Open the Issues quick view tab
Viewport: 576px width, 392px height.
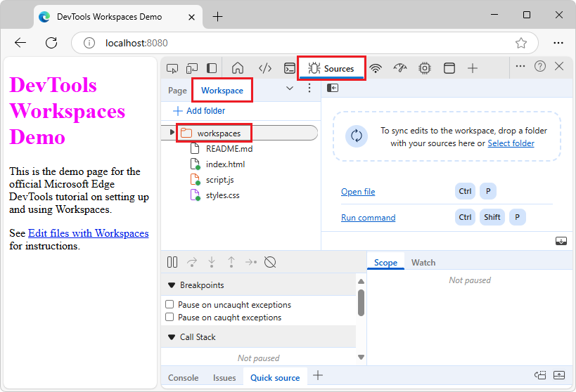(x=224, y=378)
